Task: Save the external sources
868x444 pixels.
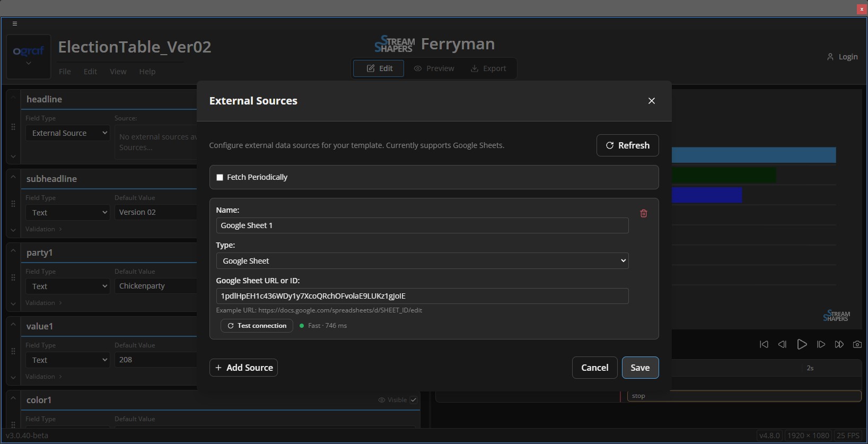Action: [641, 368]
